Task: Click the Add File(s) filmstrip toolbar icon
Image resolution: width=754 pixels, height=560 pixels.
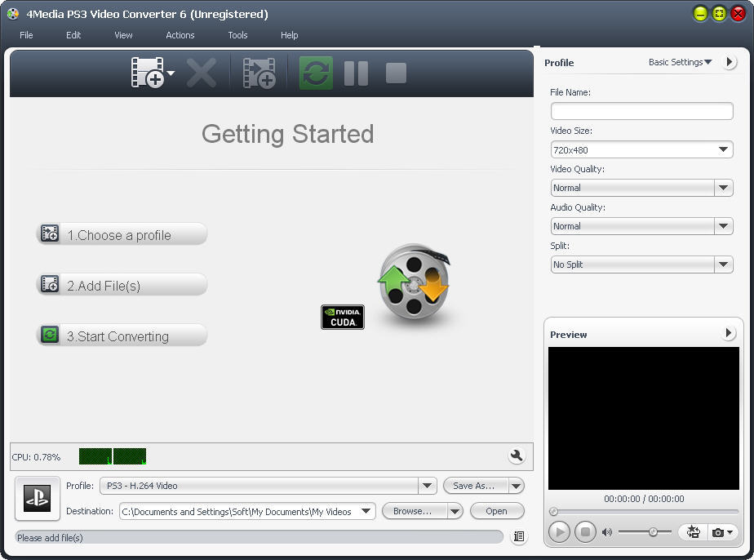Action: coord(147,73)
